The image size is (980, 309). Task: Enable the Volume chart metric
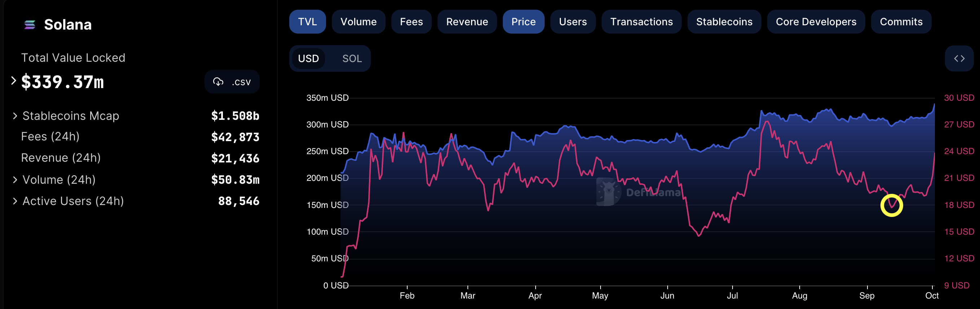pyautogui.click(x=358, y=22)
